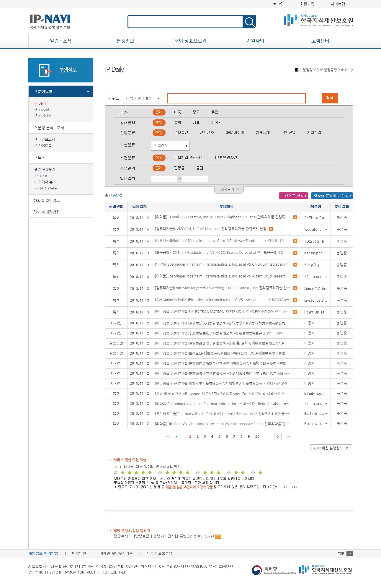Select the four-star satisfaction radio
This screenshot has width=381, height=588.
coord(160,473)
